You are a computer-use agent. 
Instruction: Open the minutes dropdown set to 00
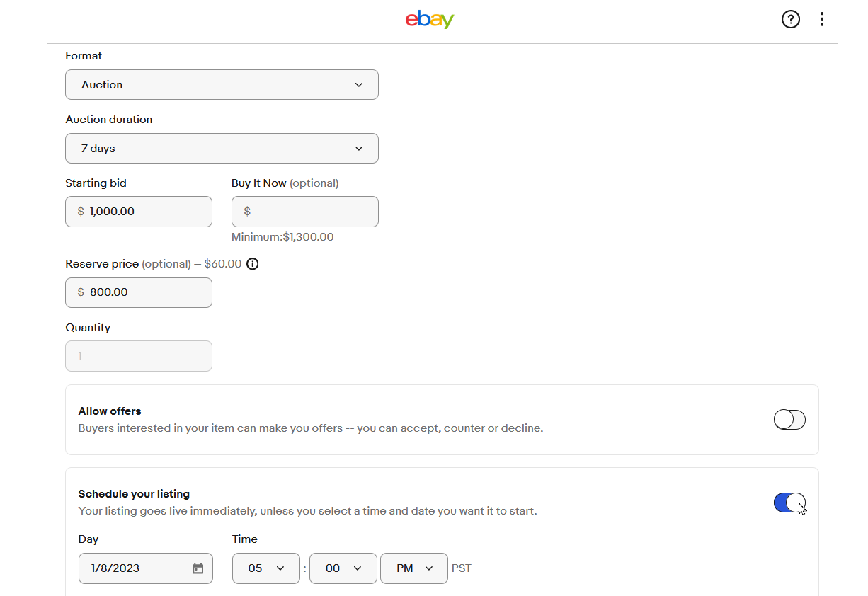(343, 568)
